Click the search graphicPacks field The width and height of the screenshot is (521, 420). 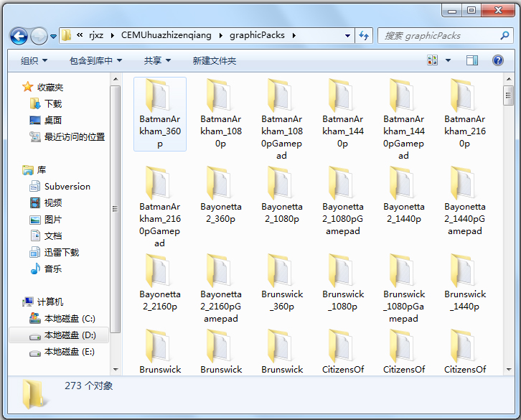(x=446, y=36)
